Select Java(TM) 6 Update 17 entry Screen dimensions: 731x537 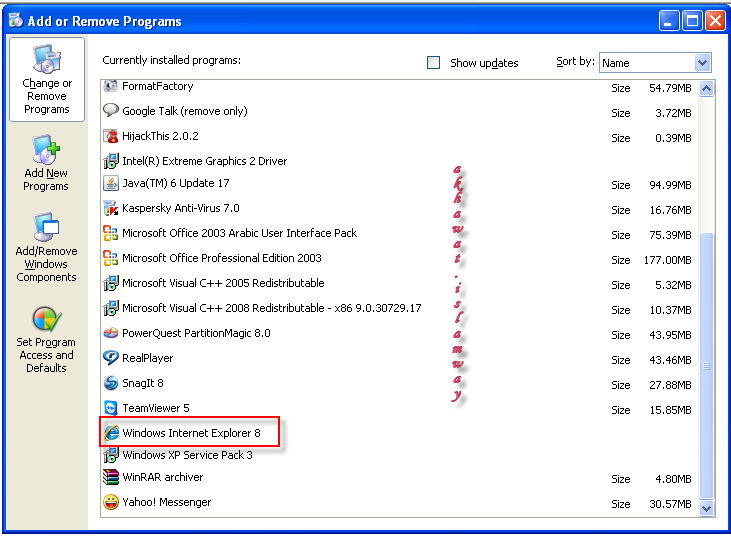(400, 184)
